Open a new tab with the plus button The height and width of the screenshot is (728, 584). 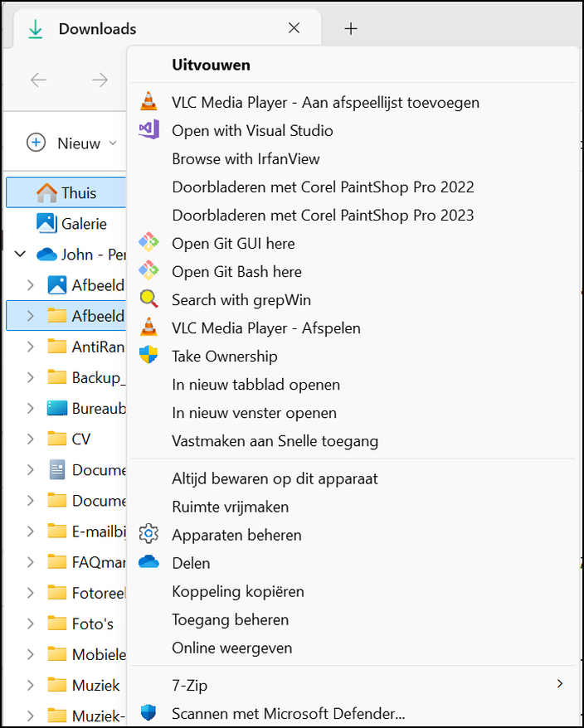pyautogui.click(x=351, y=29)
